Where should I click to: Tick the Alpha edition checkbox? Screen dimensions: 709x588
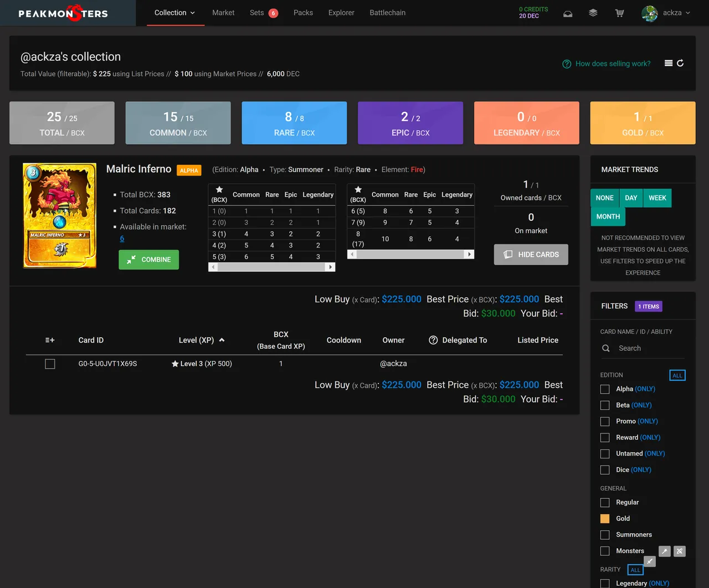click(605, 389)
